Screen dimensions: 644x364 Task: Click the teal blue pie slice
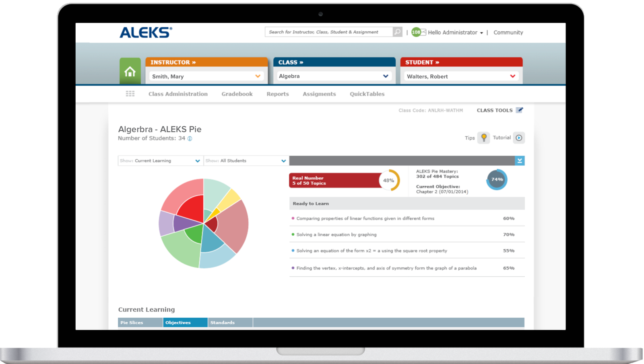pos(211,240)
